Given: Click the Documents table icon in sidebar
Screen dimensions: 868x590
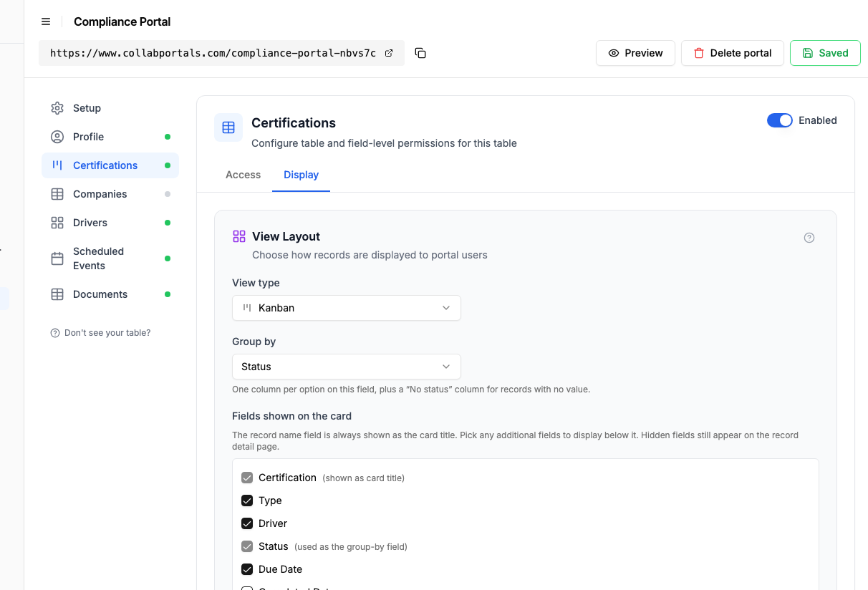Looking at the screenshot, I should 57,294.
